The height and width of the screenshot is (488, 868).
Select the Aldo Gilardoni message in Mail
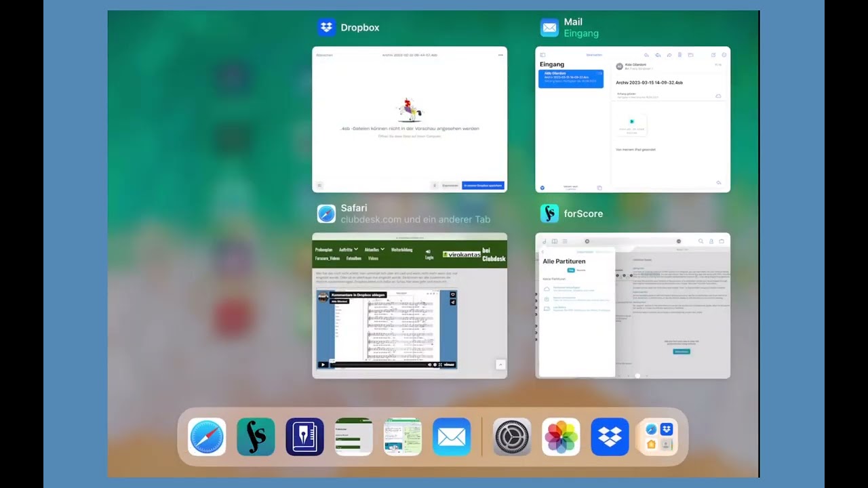(570, 79)
